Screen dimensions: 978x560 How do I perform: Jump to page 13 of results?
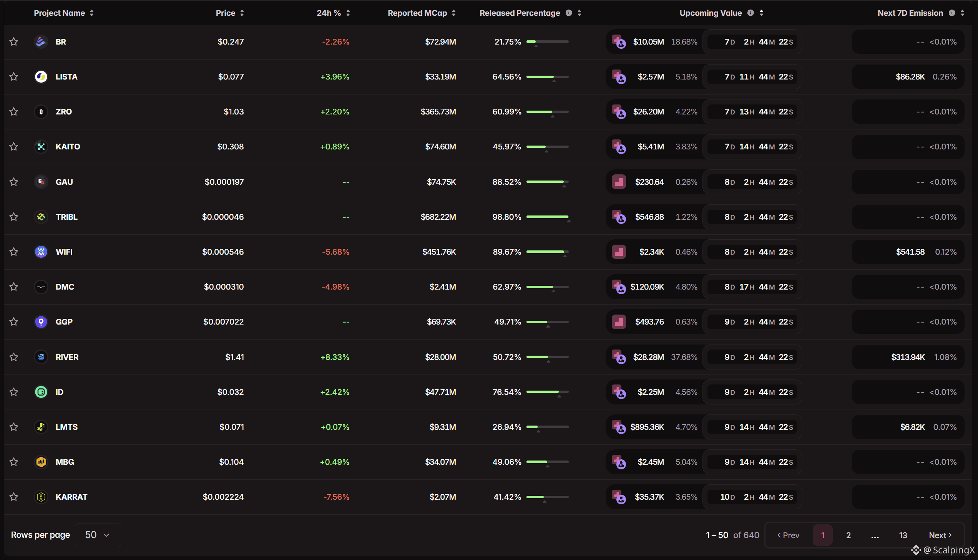(903, 535)
